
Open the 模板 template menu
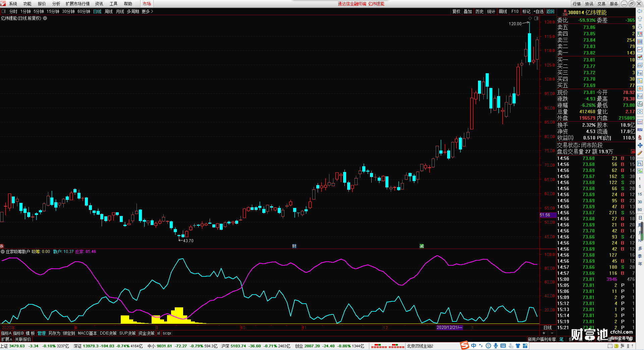click(31, 333)
